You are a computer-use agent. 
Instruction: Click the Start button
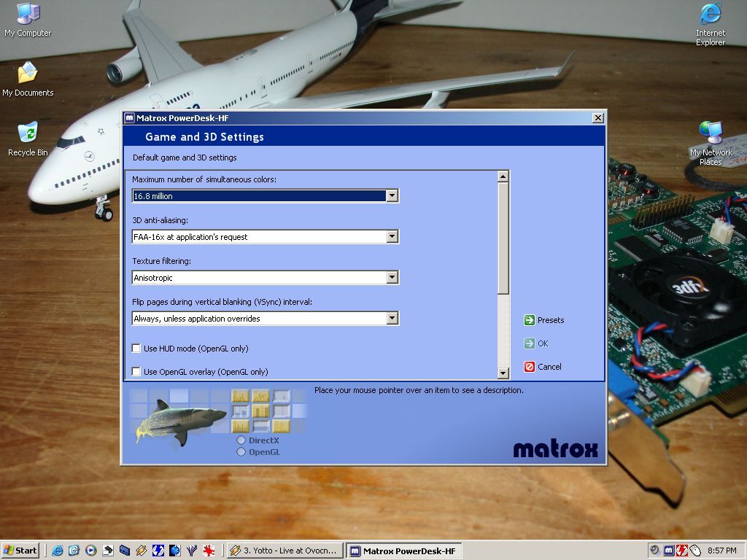point(20,551)
